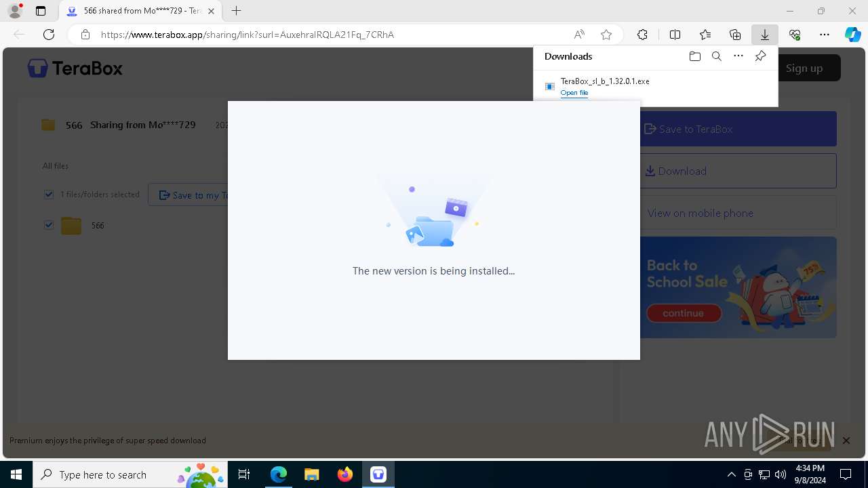This screenshot has width=868, height=488.
Task: Open Edge Settings and more menu
Action: (x=825, y=35)
